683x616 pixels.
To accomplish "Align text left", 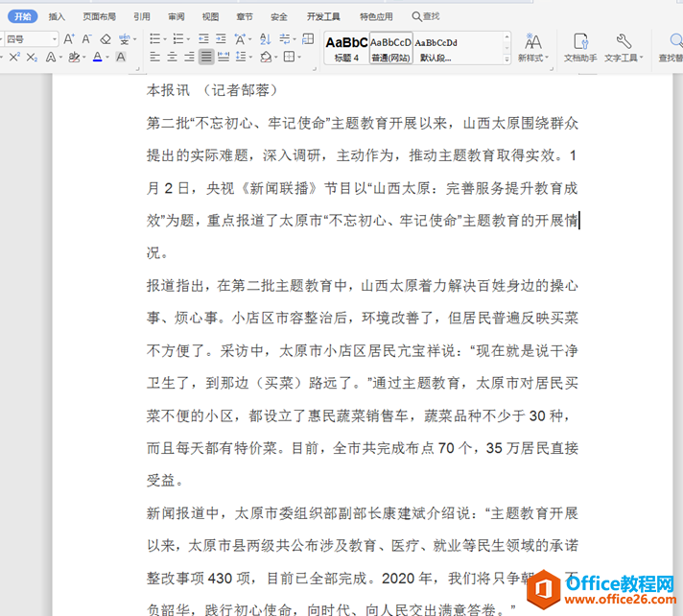I will [x=154, y=57].
